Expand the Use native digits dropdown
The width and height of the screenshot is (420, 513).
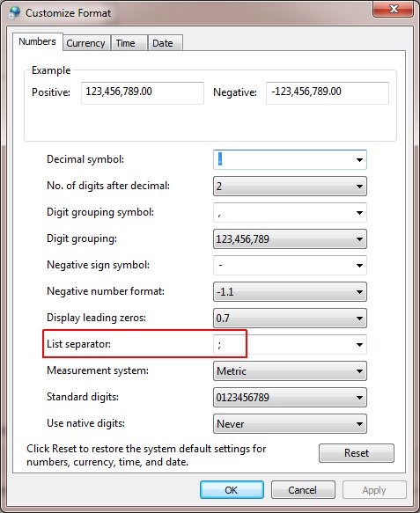tap(290, 424)
